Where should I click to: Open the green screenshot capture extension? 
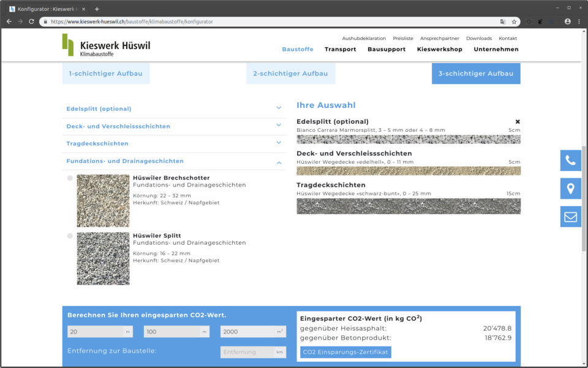coord(529,22)
